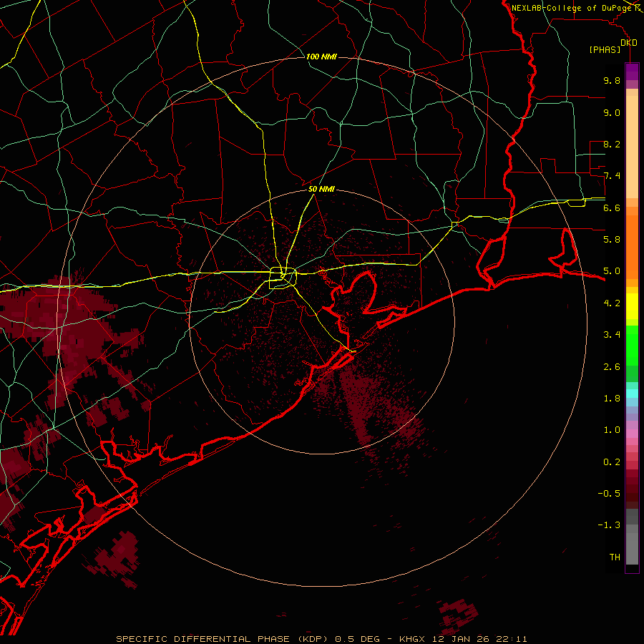Click the Specific Differential Phase caption text

(321, 639)
